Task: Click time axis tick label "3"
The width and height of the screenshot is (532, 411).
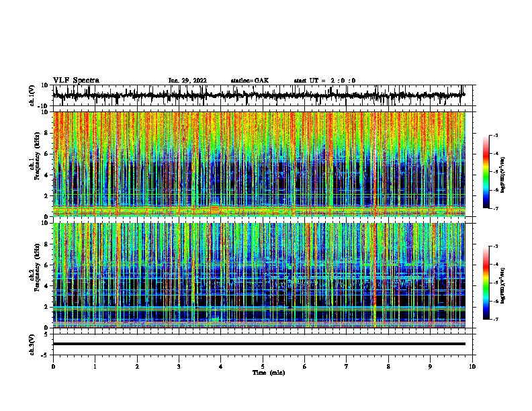Action: click(179, 367)
